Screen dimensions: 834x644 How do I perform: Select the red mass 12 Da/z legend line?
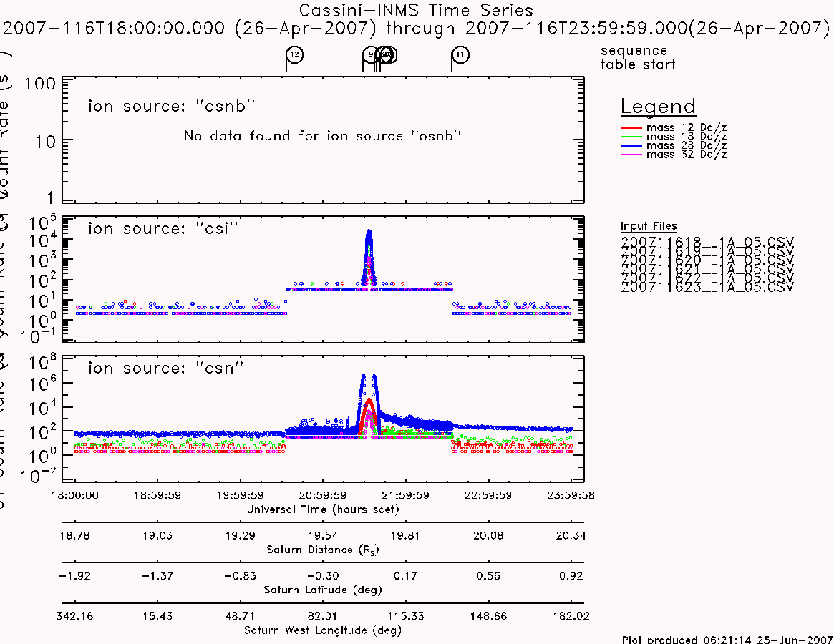(631, 128)
